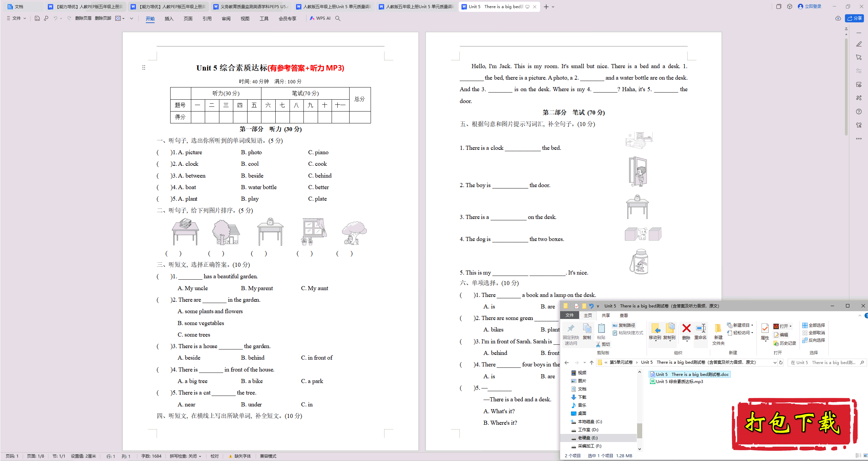Expand Explorer address bar history dropdown
This screenshot has height=461, width=868.
pyautogui.click(x=775, y=362)
